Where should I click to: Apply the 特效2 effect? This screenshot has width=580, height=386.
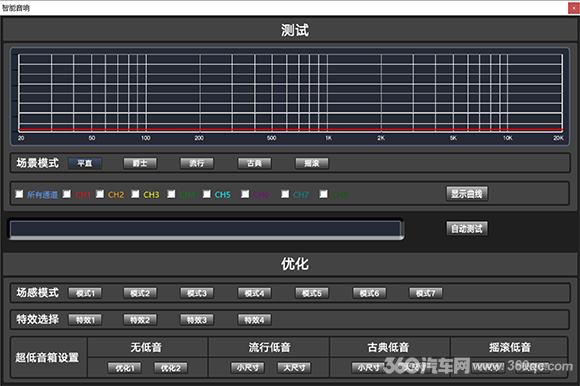(x=140, y=320)
